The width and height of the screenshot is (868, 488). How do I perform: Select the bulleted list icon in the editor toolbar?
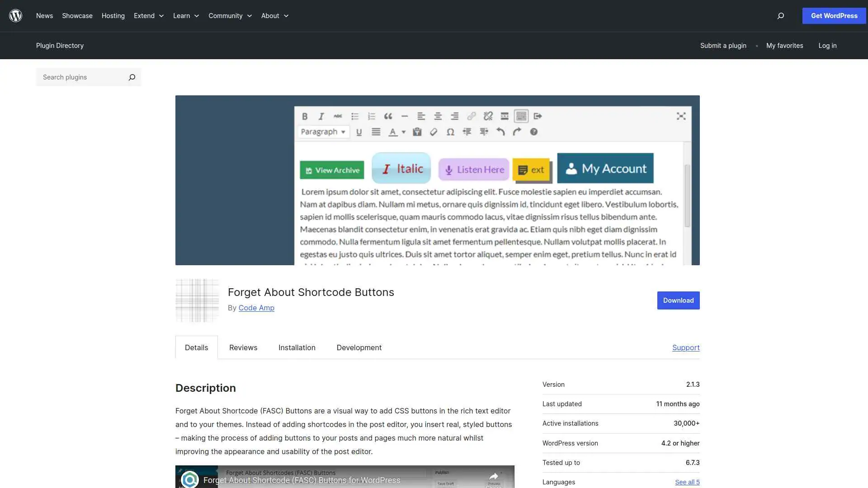click(355, 116)
